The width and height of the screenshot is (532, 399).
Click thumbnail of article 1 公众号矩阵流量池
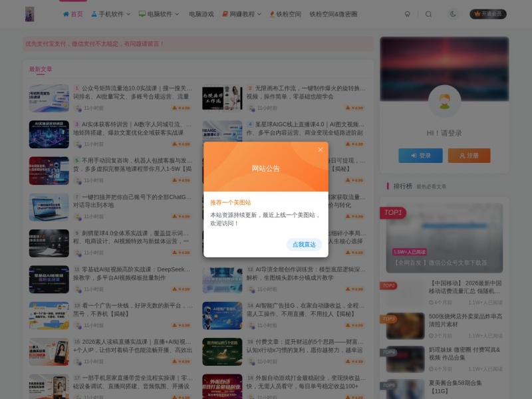pyautogui.click(x=49, y=98)
